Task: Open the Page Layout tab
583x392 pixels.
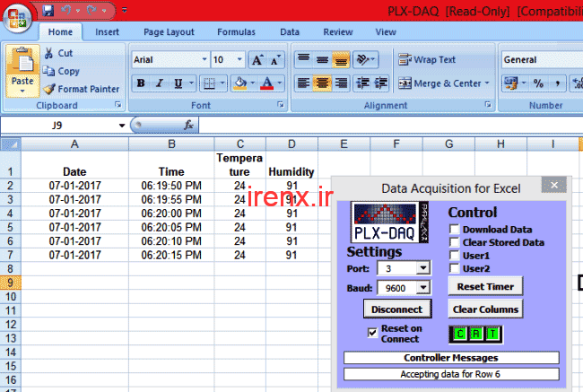Action: tap(169, 32)
